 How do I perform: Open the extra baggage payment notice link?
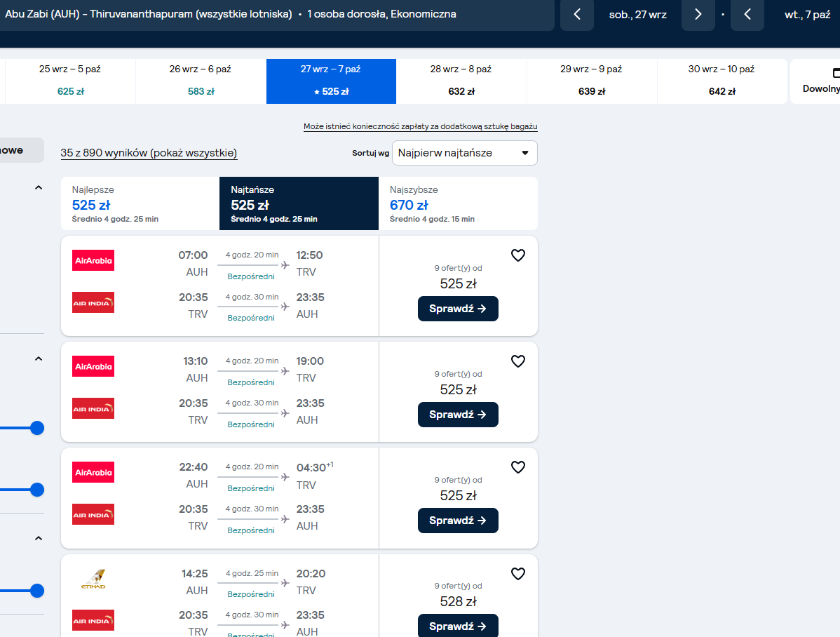tap(421, 126)
